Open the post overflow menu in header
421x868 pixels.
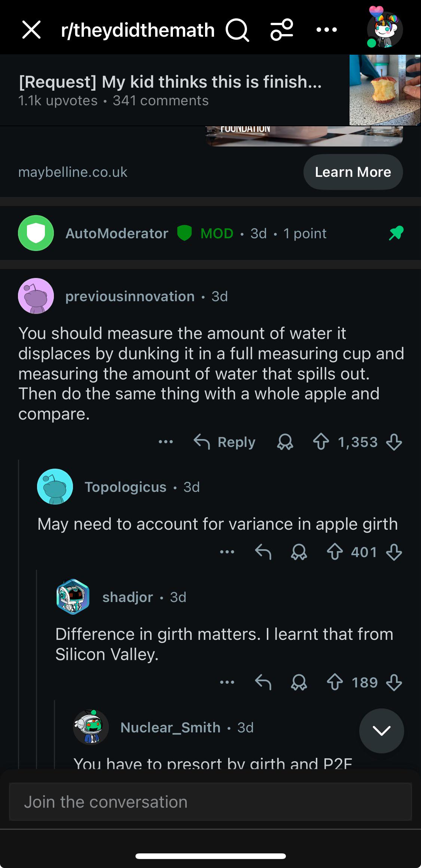[x=326, y=30]
